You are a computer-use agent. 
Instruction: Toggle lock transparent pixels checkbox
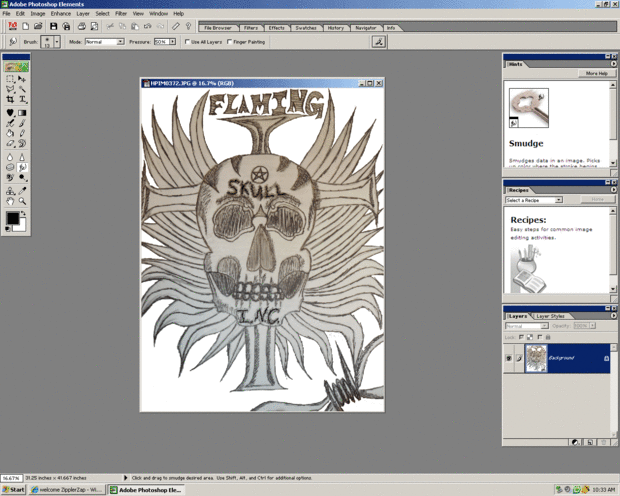pyautogui.click(x=521, y=337)
